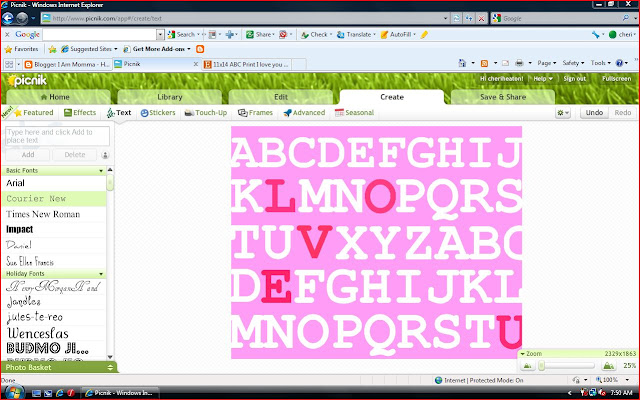Viewport: 640px width, 400px height.
Task: Click the text options person icon beside Delete
Action: pos(105,155)
